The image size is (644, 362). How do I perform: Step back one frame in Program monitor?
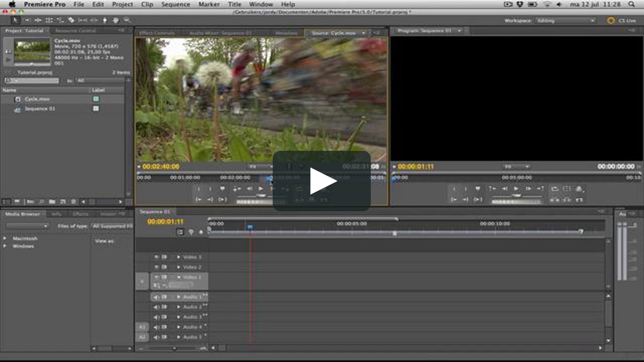[505, 189]
